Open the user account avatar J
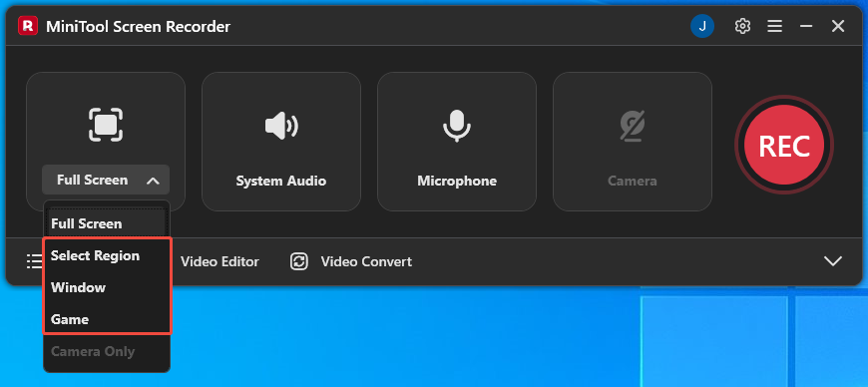The width and height of the screenshot is (868, 387). click(702, 26)
